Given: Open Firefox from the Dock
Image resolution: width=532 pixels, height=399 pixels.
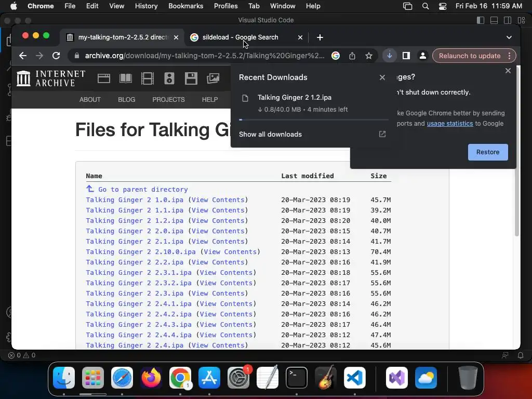Looking at the screenshot, I should point(151,378).
